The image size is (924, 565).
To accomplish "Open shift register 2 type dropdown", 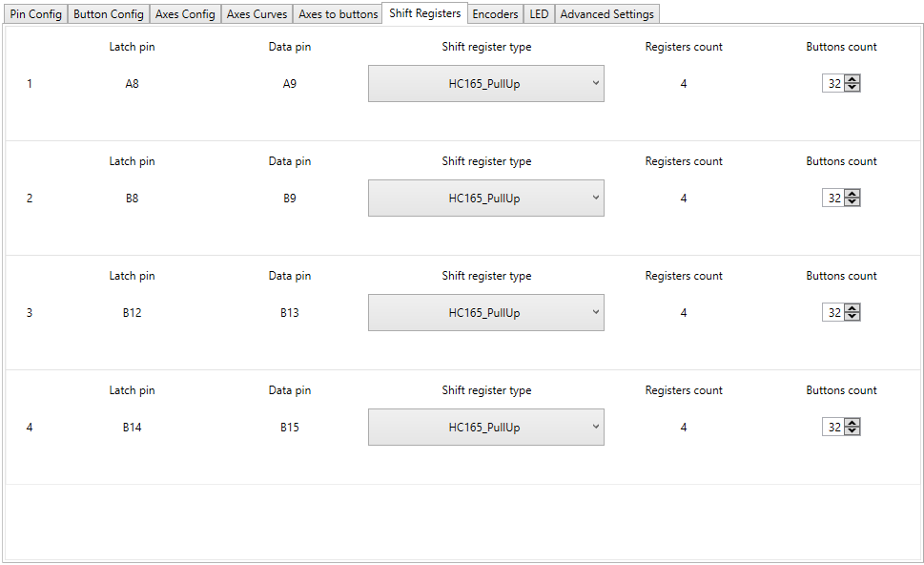I will click(x=486, y=199).
